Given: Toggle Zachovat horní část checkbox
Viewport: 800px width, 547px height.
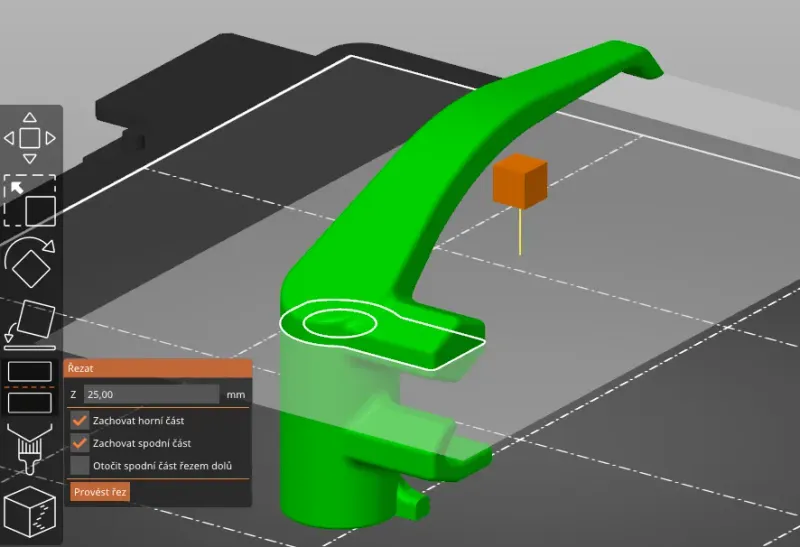Looking at the screenshot, I should pyautogui.click(x=79, y=420).
